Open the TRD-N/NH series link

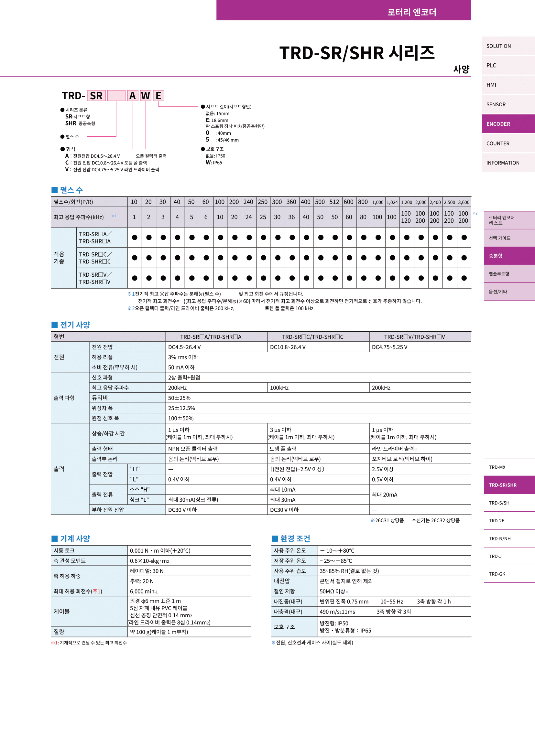(x=509, y=538)
